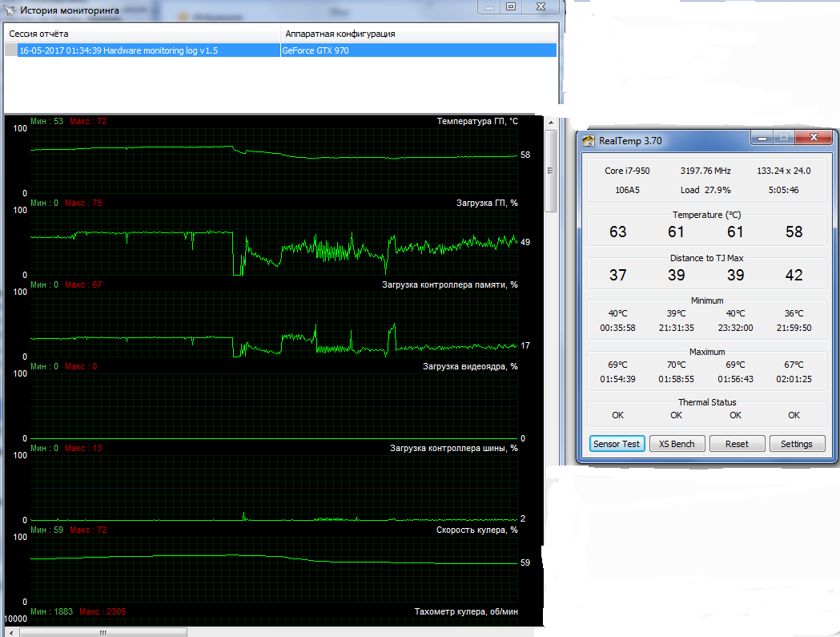The height and width of the screenshot is (637, 840).
Task: Click the vertical scrollbar up arrow of graphs
Action: (x=551, y=123)
